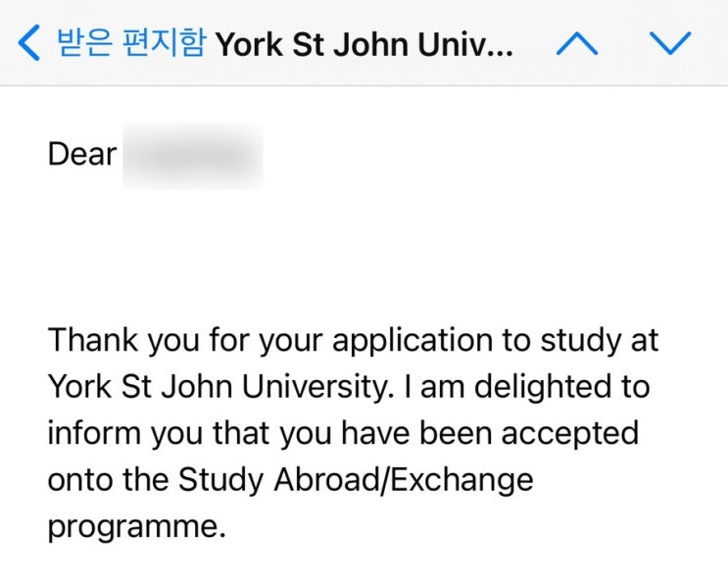Go to next message with down arrow
Screen dimensions: 728x579
pyautogui.click(x=670, y=44)
